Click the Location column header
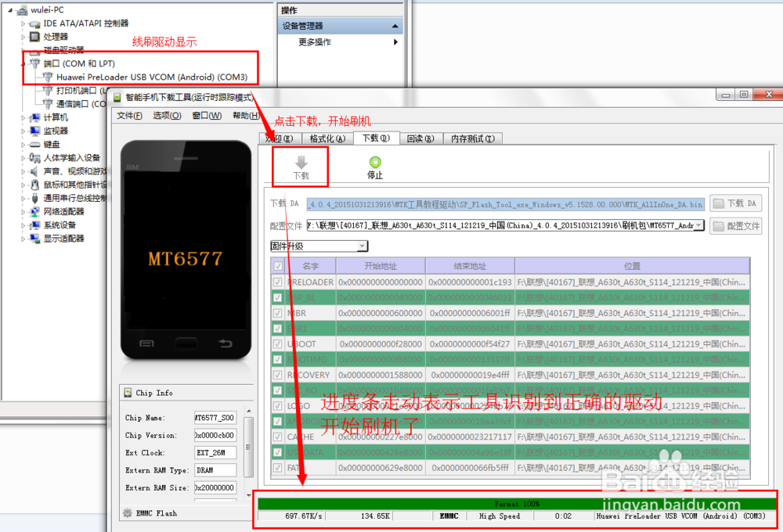 click(x=632, y=266)
